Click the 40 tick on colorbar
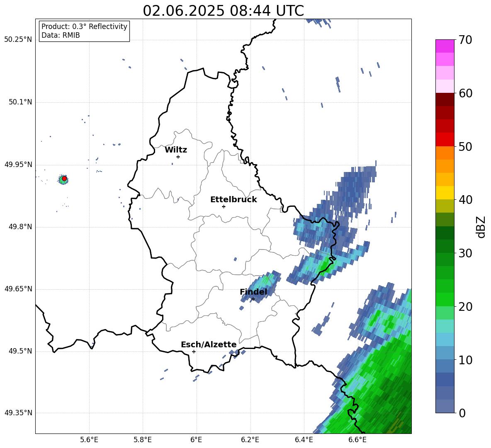This screenshot has width=491, height=448. [465, 200]
